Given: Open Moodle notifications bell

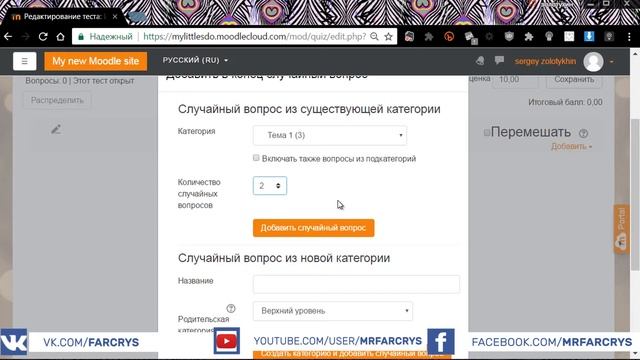Looking at the screenshot, I should pos(480,61).
